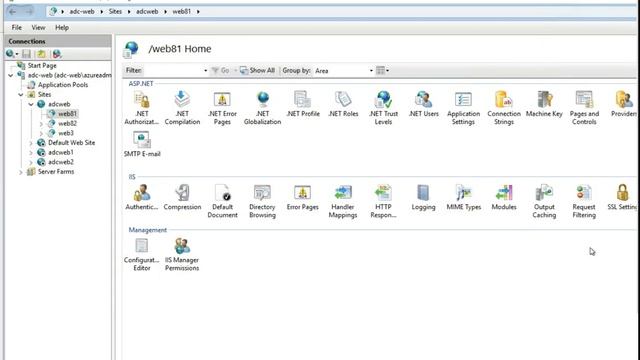This screenshot has width=640, height=360.
Task: Open the Filter dropdown arrow
Action: pos(205,71)
